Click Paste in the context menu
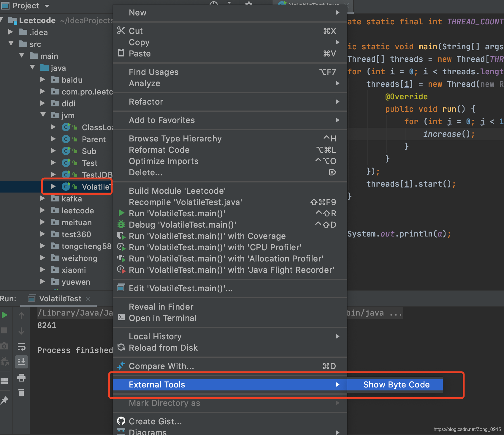 (x=230, y=53)
